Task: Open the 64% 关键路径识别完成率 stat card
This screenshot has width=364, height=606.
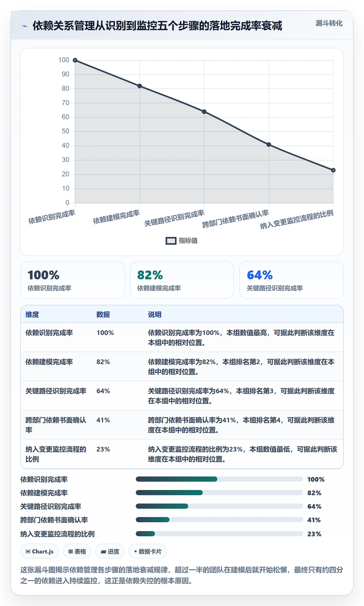Action: pyautogui.click(x=291, y=280)
